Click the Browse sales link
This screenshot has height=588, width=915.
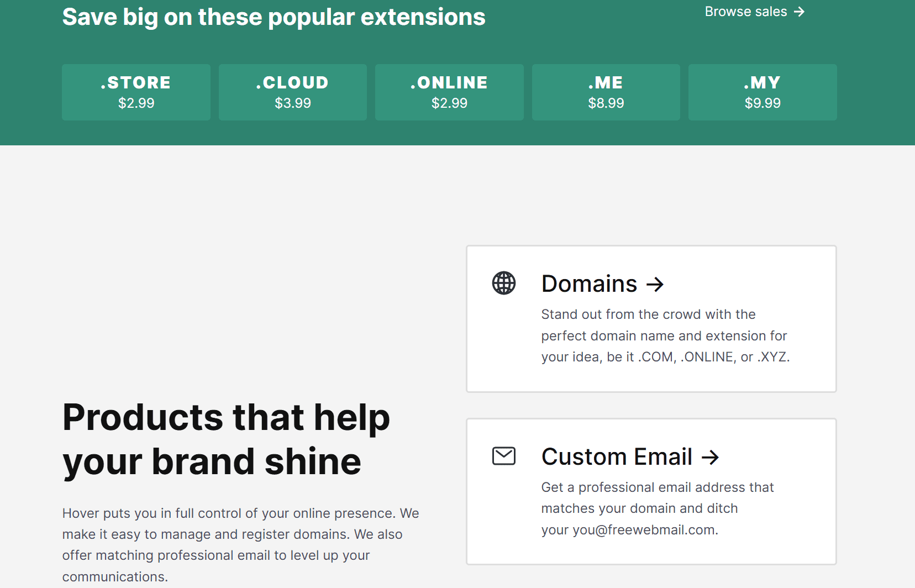tap(745, 12)
